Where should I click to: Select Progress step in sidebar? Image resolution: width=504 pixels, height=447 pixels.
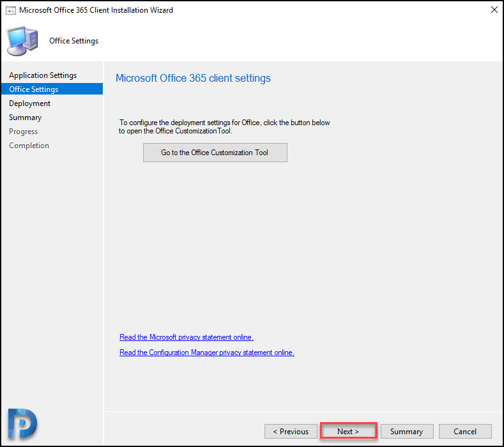coord(23,132)
